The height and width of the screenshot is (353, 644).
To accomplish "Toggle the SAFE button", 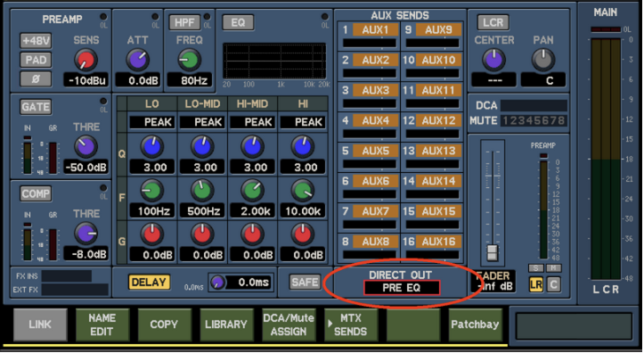I will 305,283.
